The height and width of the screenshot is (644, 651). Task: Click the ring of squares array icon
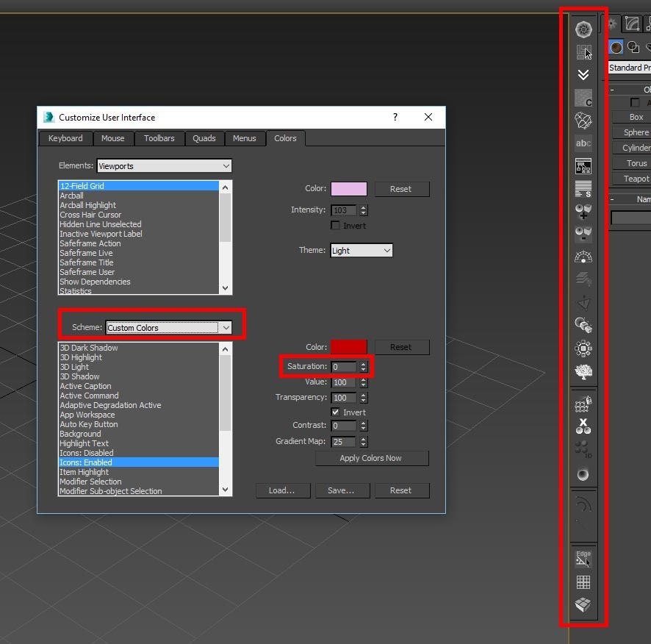[583, 348]
